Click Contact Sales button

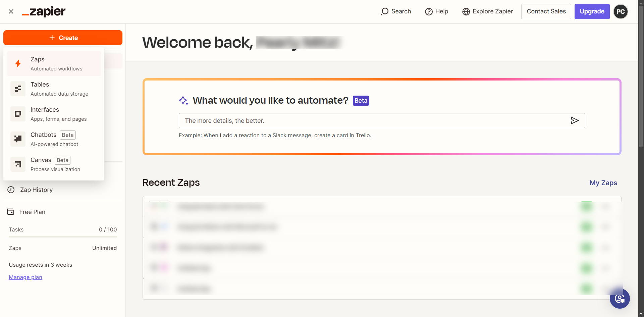546,12
